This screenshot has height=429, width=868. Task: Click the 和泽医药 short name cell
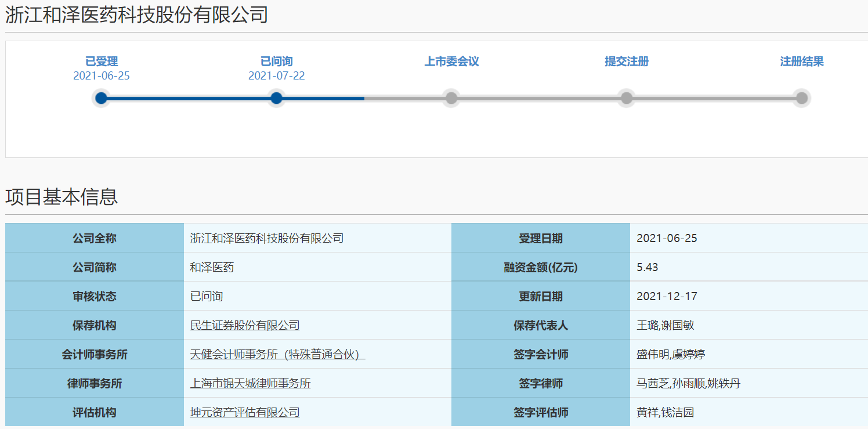[317, 267]
